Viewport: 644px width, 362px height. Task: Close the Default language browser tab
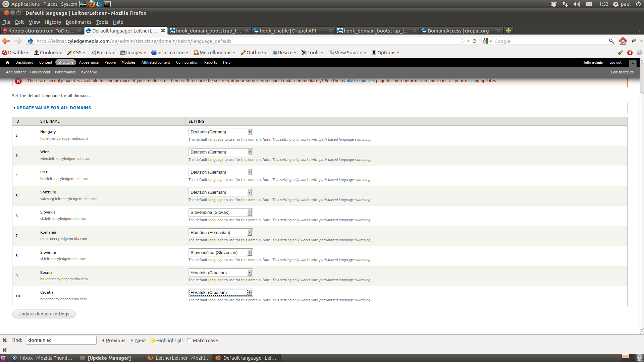click(x=163, y=31)
